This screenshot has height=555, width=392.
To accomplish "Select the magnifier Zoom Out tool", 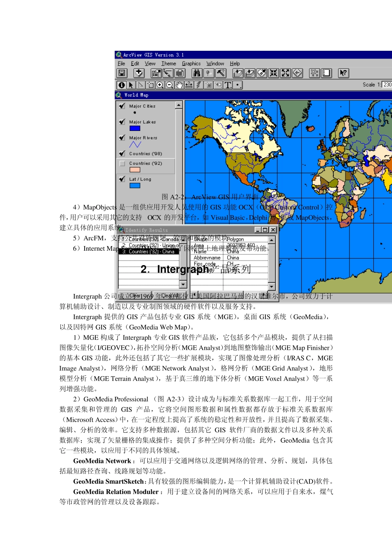I will pos(169,85).
